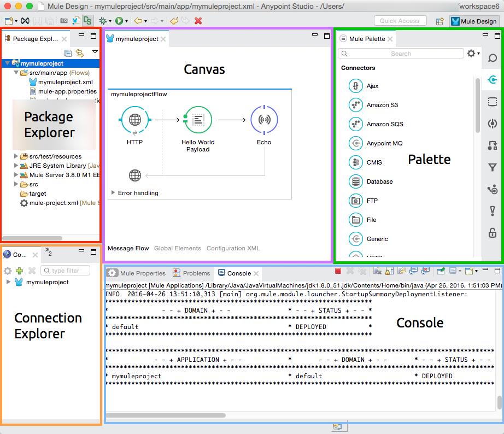
Task: Open the Back history dropdown arrow
Action: 145,21
